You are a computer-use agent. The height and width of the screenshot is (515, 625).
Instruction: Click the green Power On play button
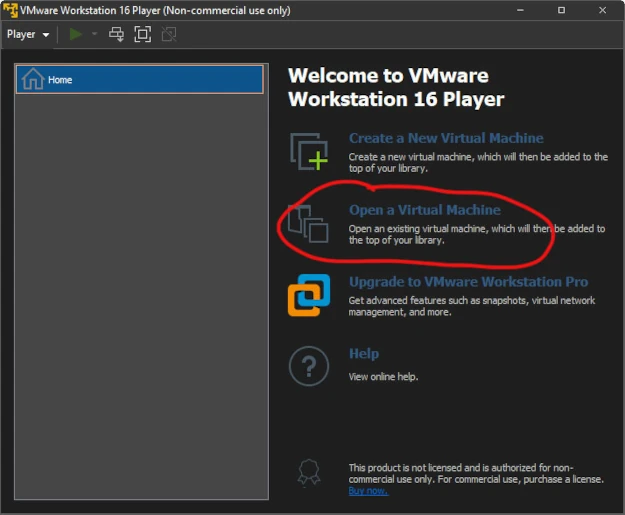[x=76, y=34]
